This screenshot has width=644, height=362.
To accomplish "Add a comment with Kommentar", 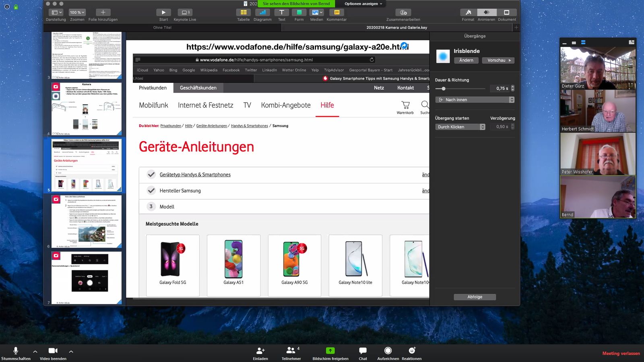I will pos(336,12).
